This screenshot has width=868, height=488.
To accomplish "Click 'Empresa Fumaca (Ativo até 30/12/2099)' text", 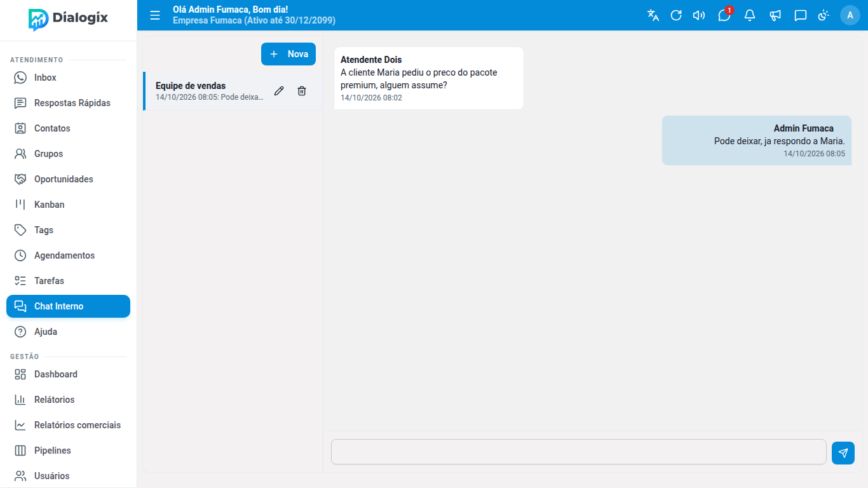I will [x=254, y=20].
